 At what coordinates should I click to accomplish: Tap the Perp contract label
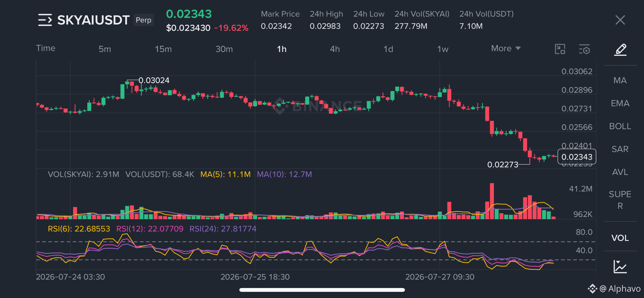[144, 20]
